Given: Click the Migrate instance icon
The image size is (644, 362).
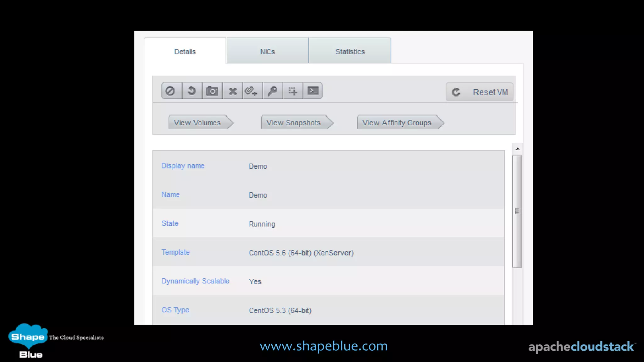Looking at the screenshot, I should [x=293, y=91].
